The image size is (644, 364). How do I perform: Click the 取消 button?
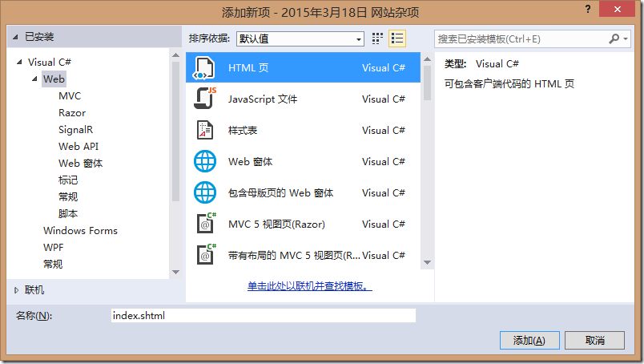594,340
